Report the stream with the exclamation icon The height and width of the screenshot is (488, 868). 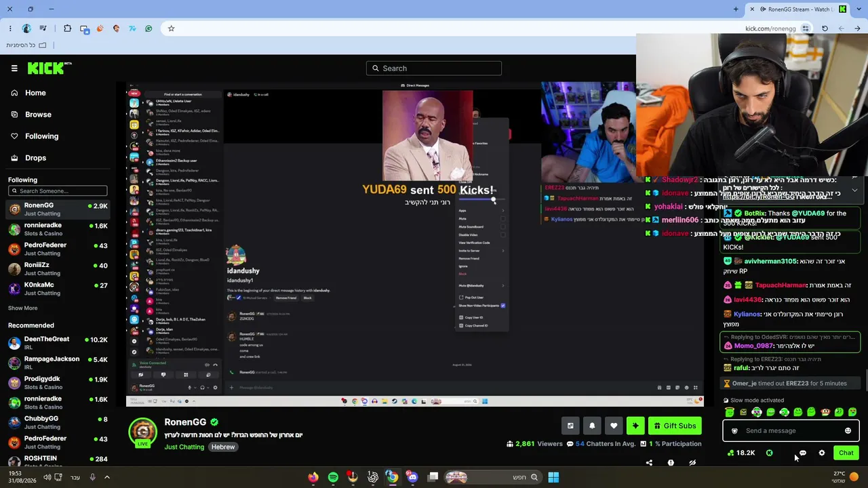(x=671, y=463)
